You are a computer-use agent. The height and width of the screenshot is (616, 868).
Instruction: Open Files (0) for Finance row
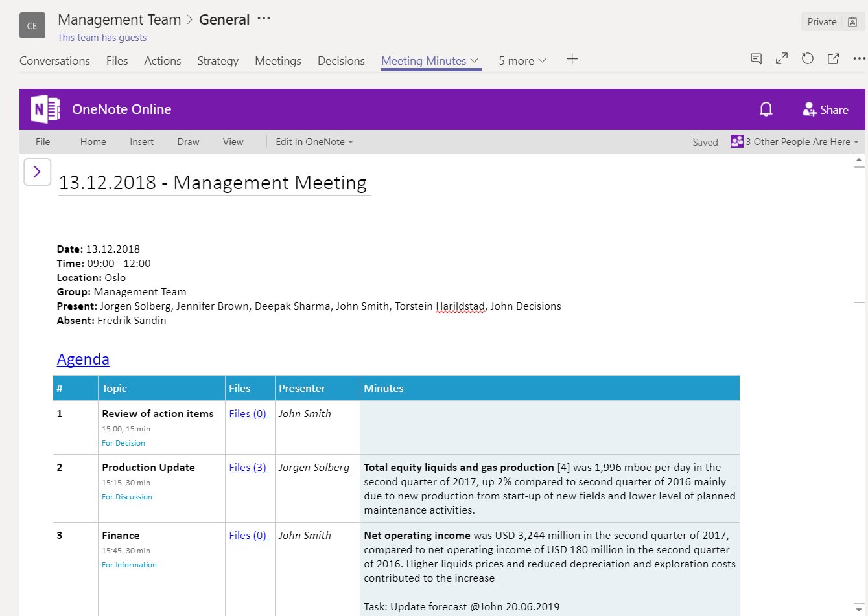(x=248, y=536)
